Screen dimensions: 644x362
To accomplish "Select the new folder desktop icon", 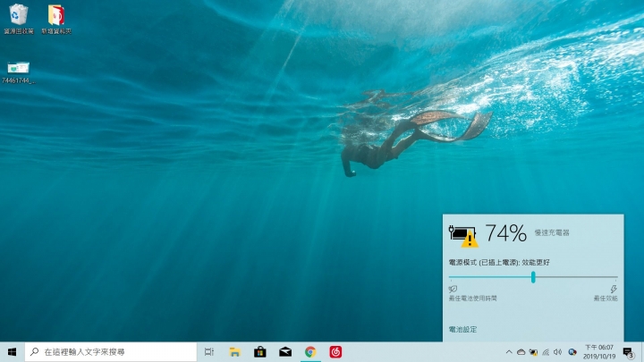I will coord(56,20).
